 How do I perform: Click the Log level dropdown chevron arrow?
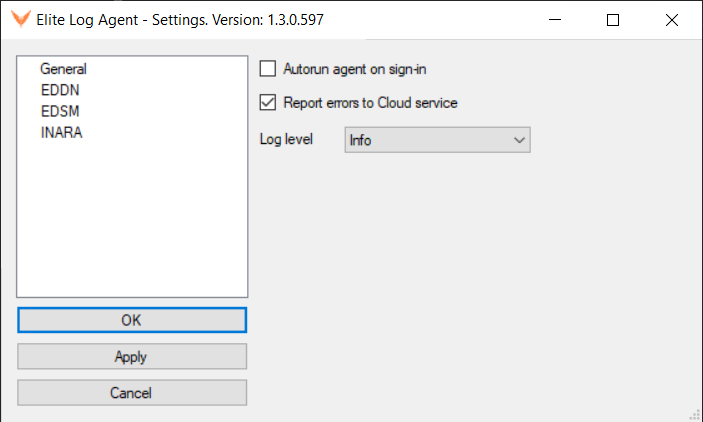click(519, 140)
